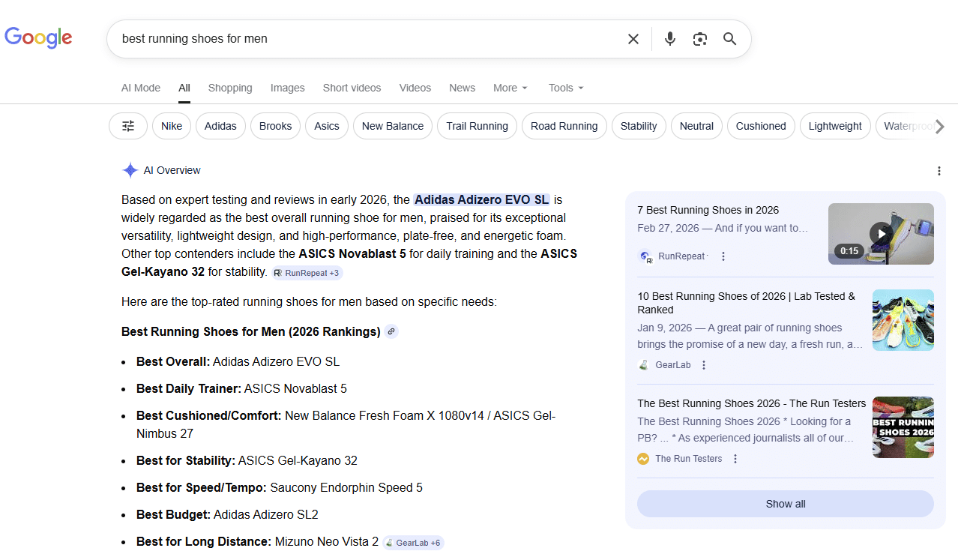Open the three-dot menu on the AI Overview
The width and height of the screenshot is (958, 560).
pyautogui.click(x=939, y=171)
